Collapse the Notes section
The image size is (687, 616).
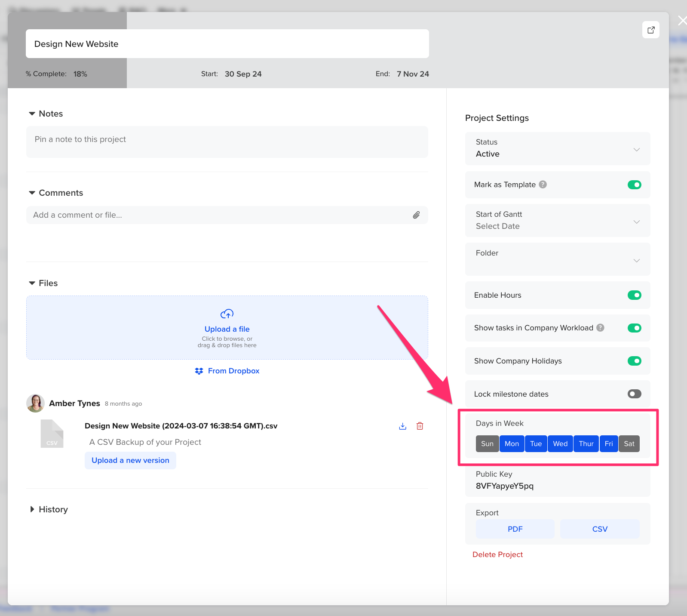(x=46, y=114)
